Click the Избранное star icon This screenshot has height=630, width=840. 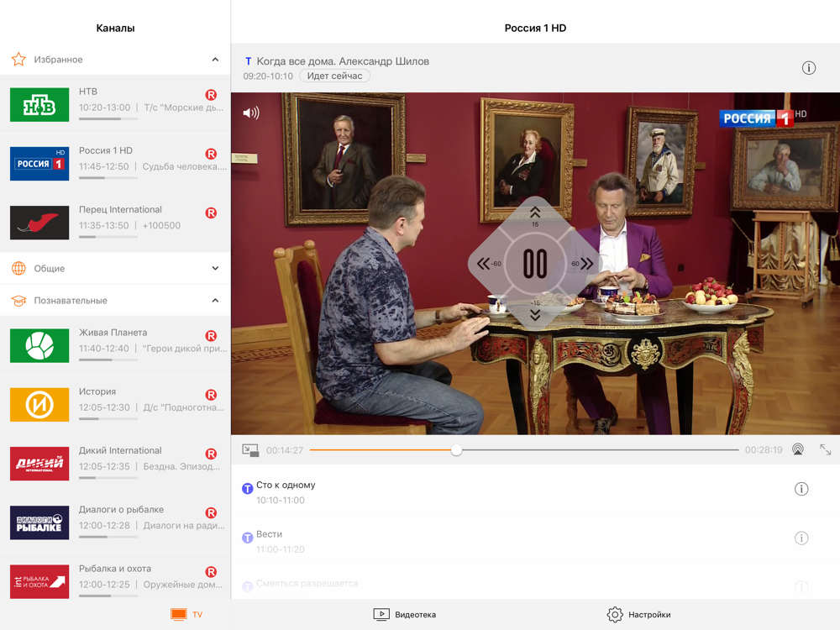(x=18, y=59)
